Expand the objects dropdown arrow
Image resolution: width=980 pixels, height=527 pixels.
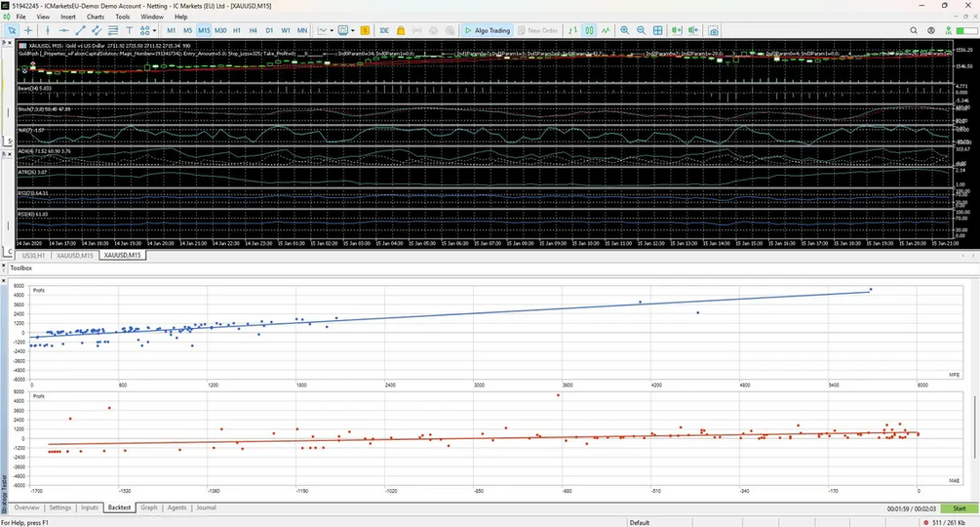pos(154,30)
